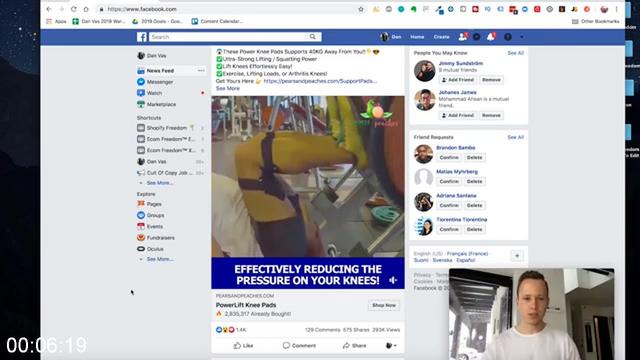Click See More in the ad post
Screen dimensions: 640x360
228,89
